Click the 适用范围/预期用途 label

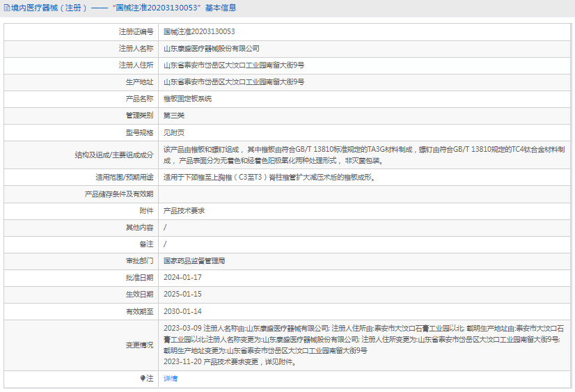point(125,178)
